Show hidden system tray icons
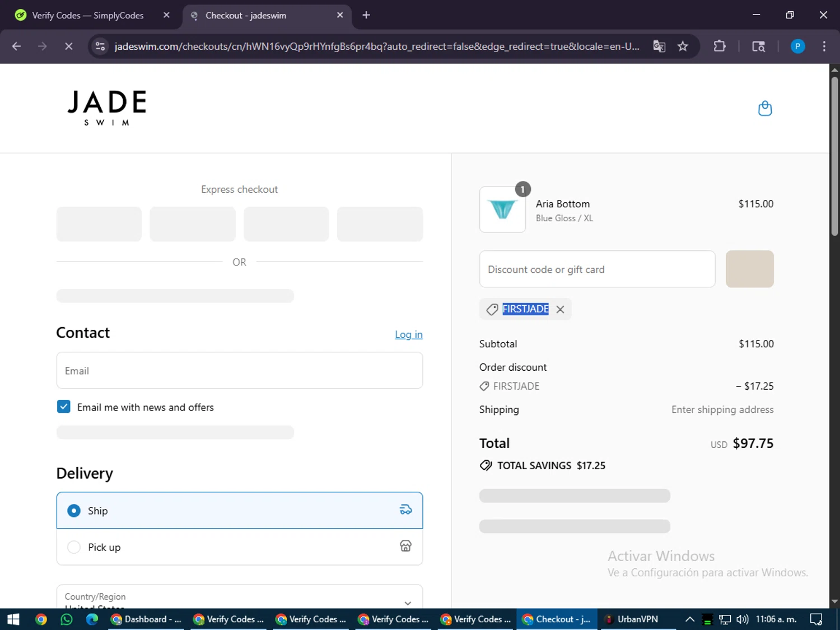The image size is (840, 630). click(x=690, y=619)
